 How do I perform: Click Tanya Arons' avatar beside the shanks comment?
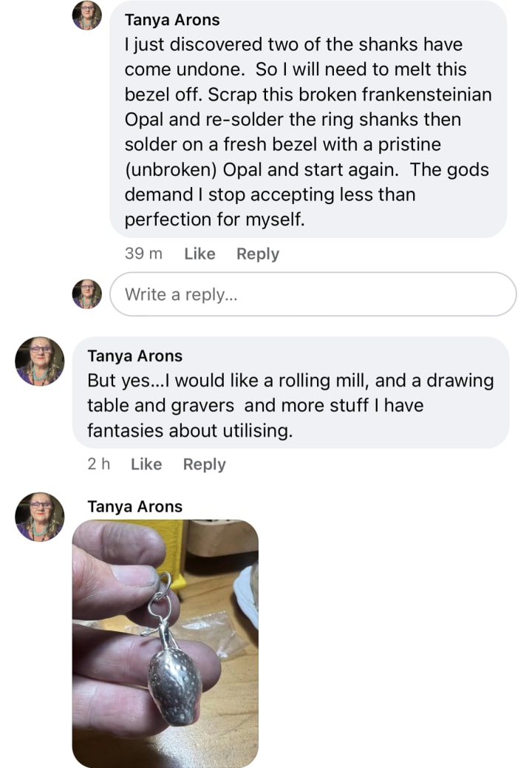(x=86, y=16)
